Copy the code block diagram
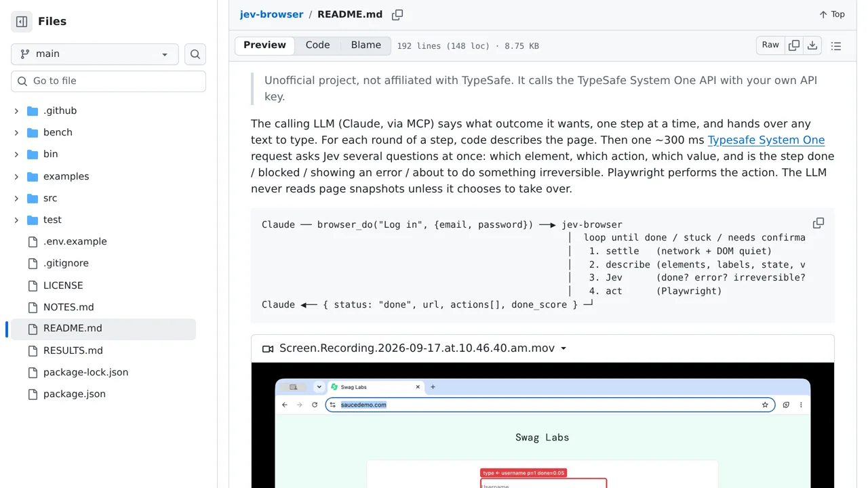868x488 pixels. coord(818,223)
